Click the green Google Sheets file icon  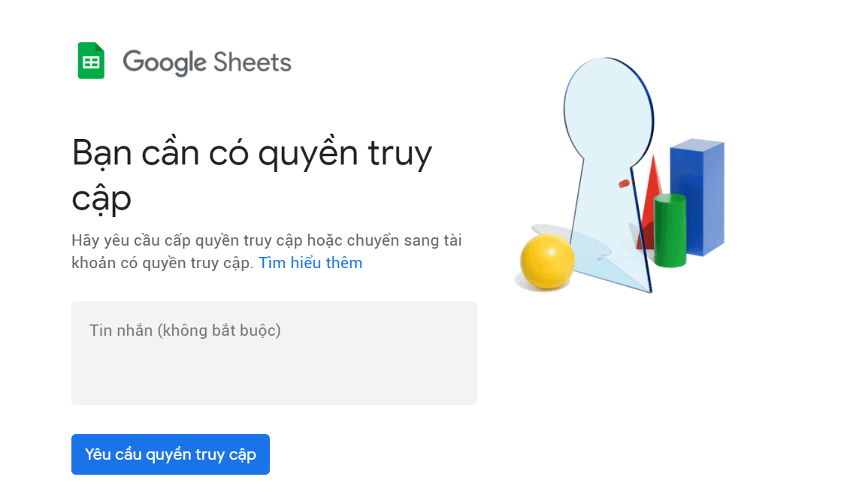click(x=91, y=61)
